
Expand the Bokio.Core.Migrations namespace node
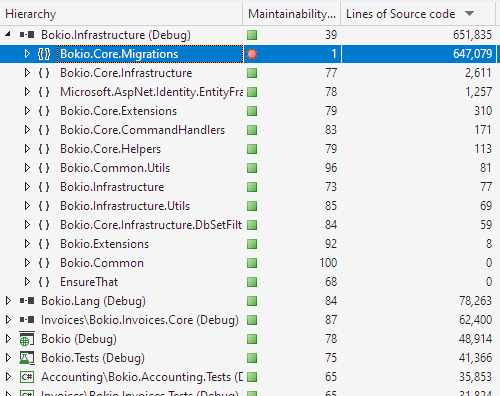[x=27, y=54]
